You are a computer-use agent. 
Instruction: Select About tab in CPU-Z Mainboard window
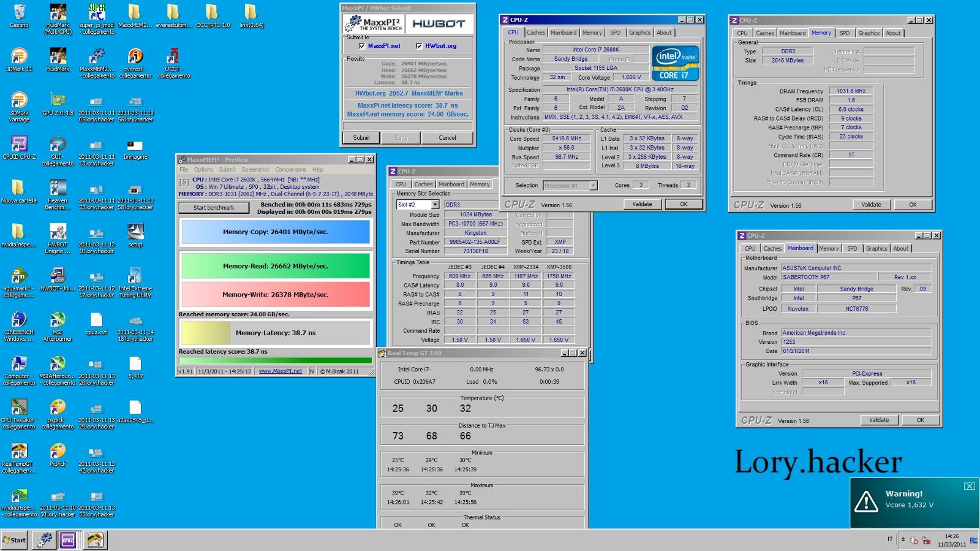click(x=901, y=249)
